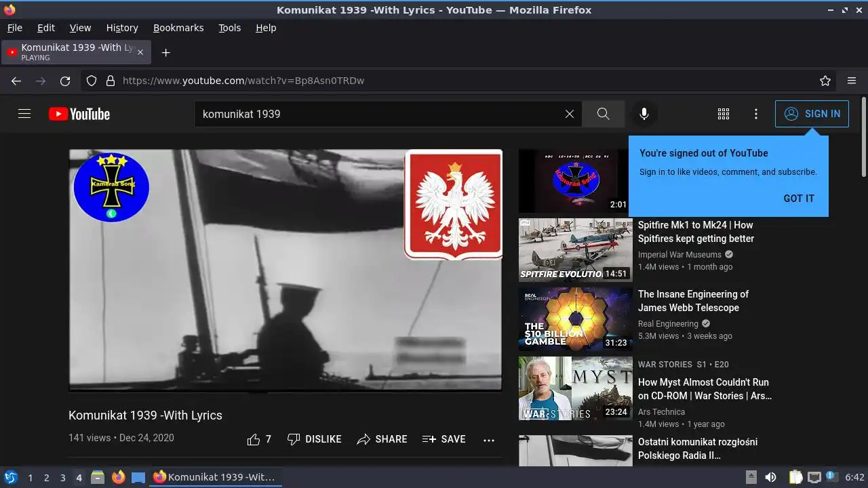Open the Kamerad Song thumbnail video

pos(575,181)
